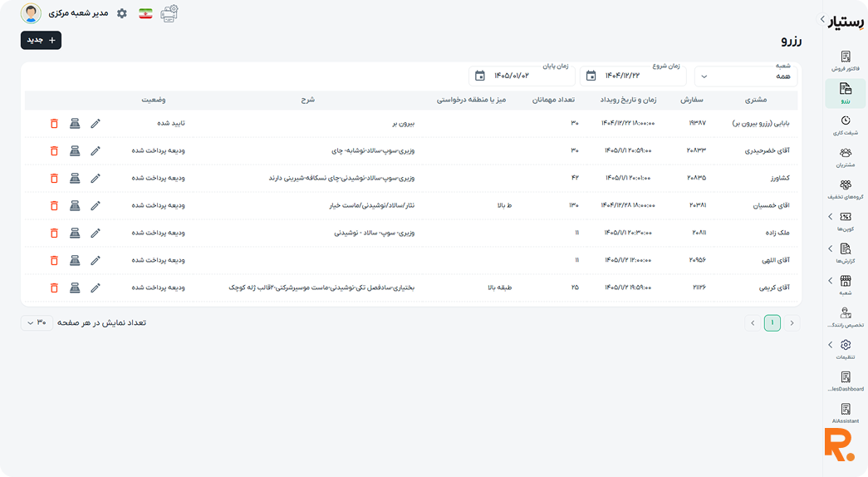Print the آقای اللهی reservation
Screen dimensions: 868x477
[x=75, y=260]
